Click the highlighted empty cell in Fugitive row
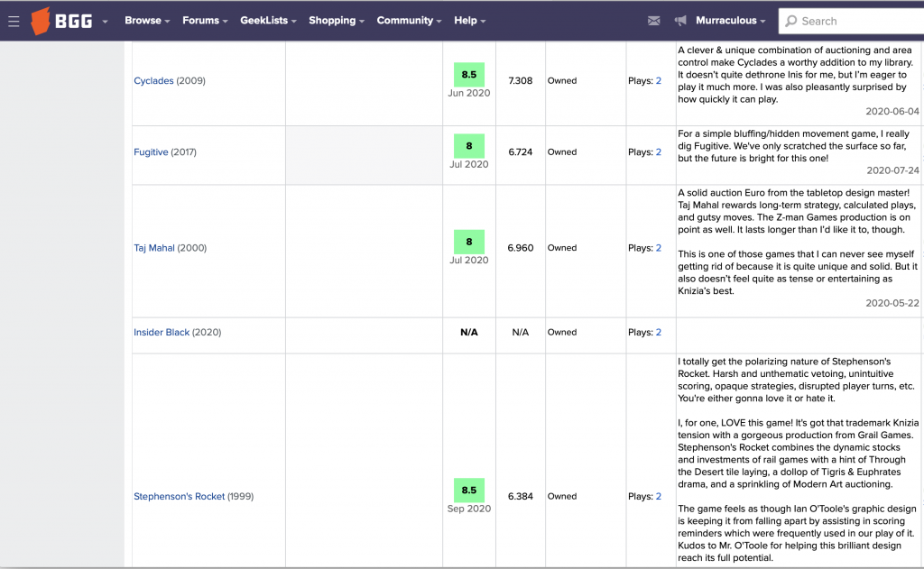924x569 pixels. pos(365,155)
